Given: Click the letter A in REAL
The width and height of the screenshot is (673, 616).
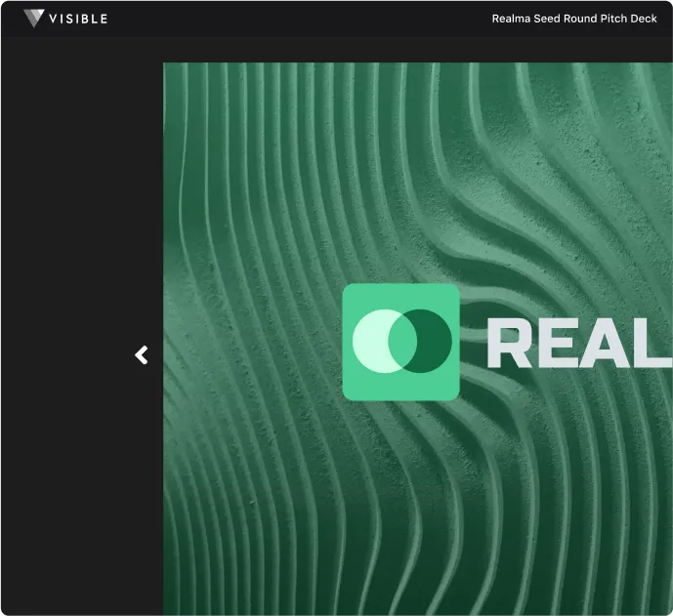Looking at the screenshot, I should tap(603, 344).
